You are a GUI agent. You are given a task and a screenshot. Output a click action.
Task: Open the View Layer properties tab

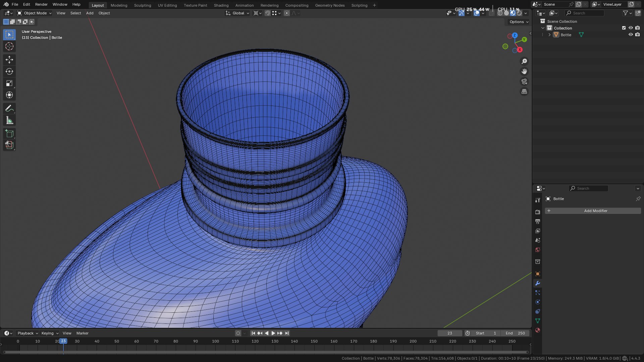[x=538, y=231]
